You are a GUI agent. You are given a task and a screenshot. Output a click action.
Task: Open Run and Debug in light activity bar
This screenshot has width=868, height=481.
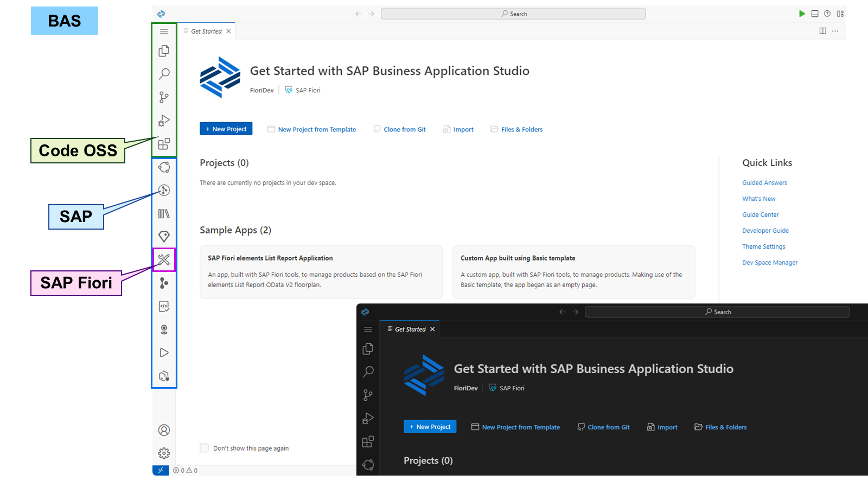(x=164, y=121)
